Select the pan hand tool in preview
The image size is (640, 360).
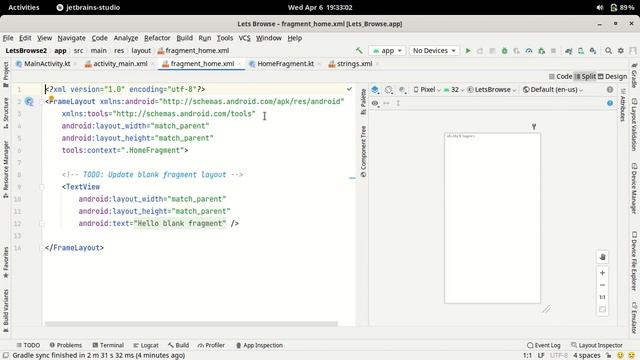[x=602, y=257]
